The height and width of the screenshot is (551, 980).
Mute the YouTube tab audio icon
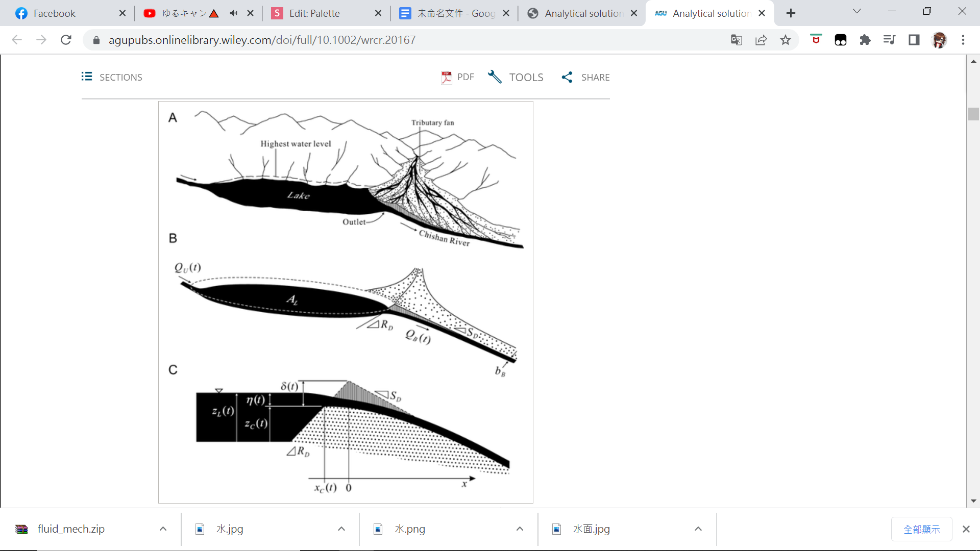234,13
